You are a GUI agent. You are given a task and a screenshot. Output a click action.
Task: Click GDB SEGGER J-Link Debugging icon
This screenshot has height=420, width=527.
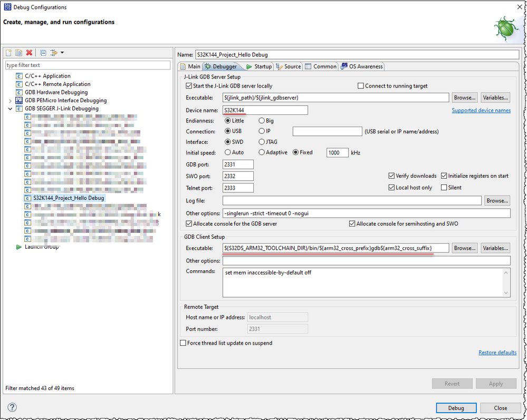click(x=19, y=109)
